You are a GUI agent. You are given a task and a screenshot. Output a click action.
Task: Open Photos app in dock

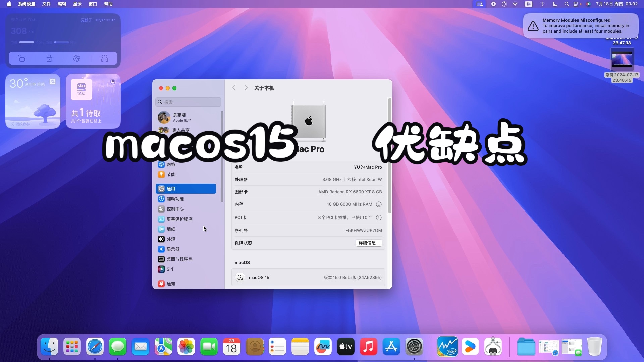click(186, 346)
